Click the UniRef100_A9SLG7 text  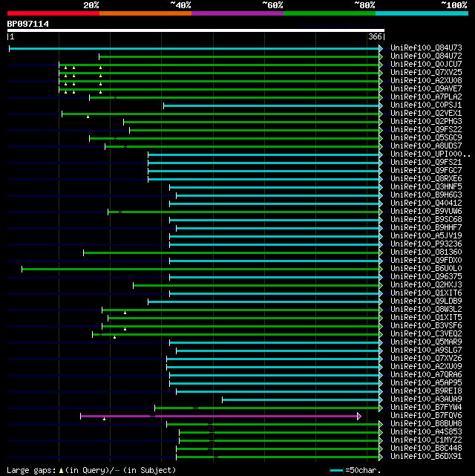[426, 351]
